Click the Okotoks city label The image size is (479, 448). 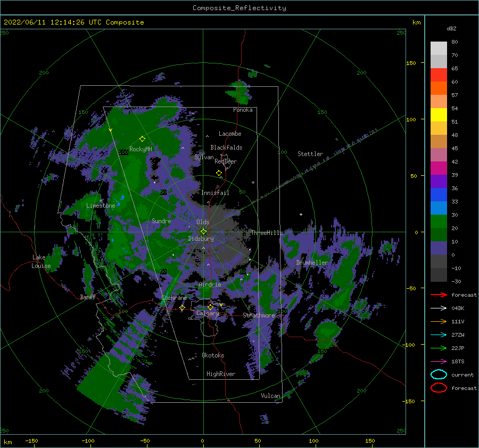213,355
